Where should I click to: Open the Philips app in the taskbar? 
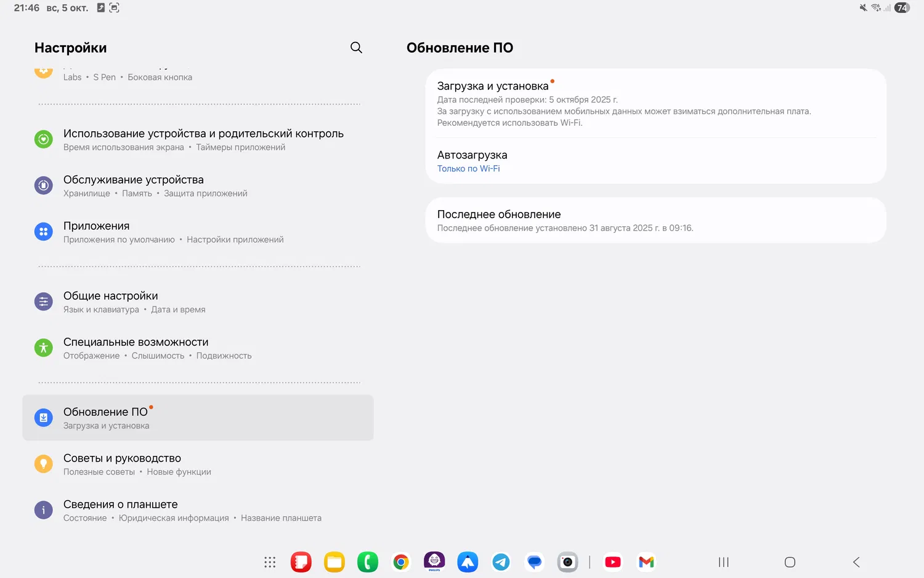tap(434, 561)
